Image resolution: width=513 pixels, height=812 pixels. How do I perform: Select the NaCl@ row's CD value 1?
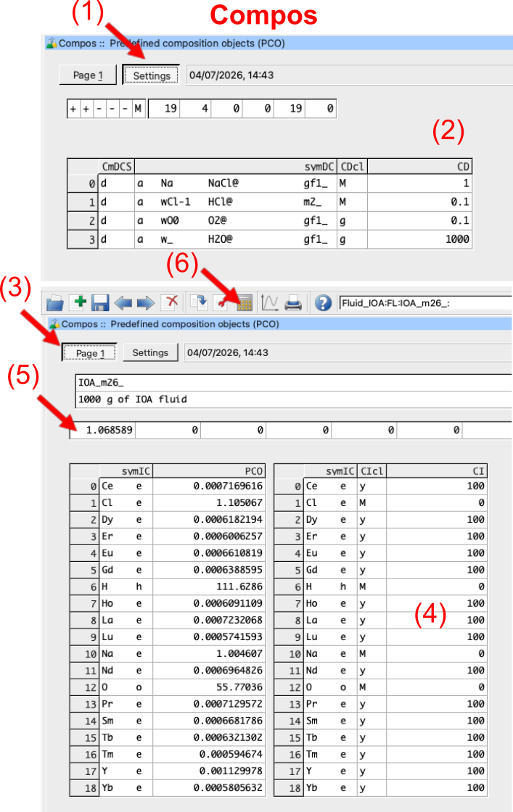click(x=419, y=183)
